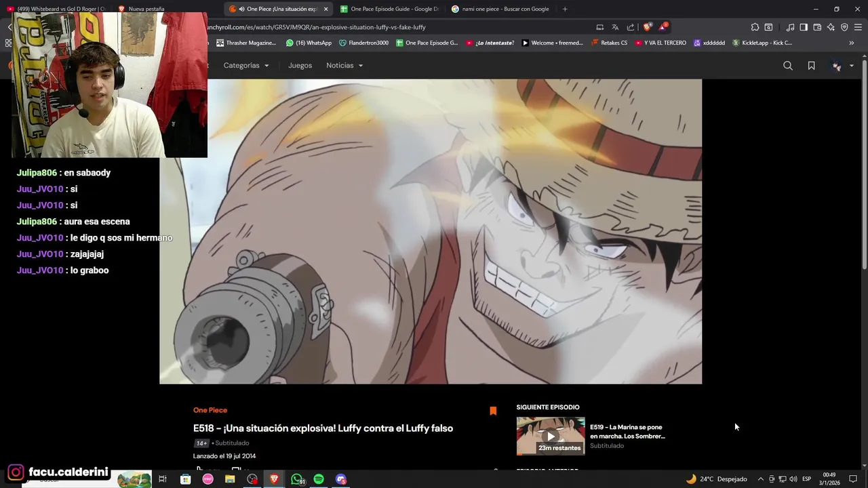Expand Noticias dropdown menu

click(344, 66)
